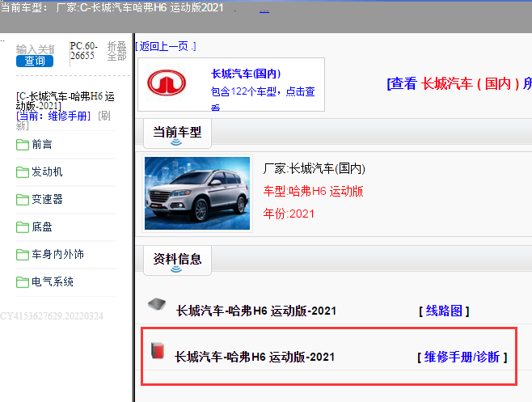Click the ... link in the header bar
The image size is (532, 402).
click(x=264, y=11)
